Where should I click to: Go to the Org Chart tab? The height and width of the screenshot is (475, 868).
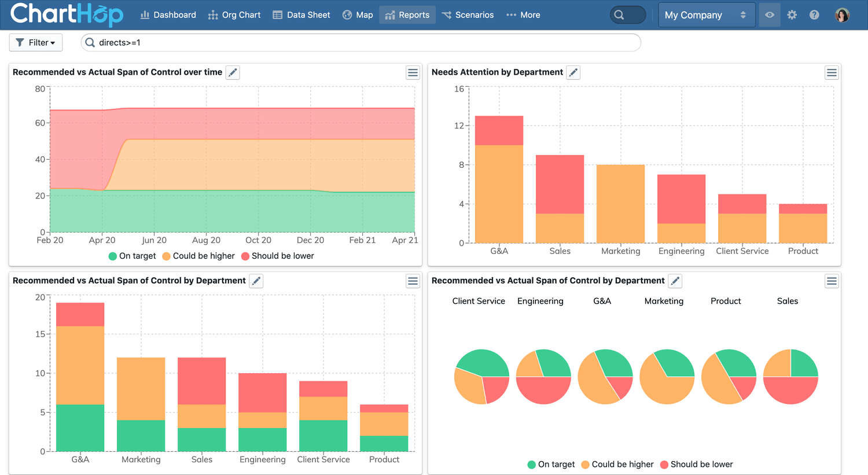point(234,15)
